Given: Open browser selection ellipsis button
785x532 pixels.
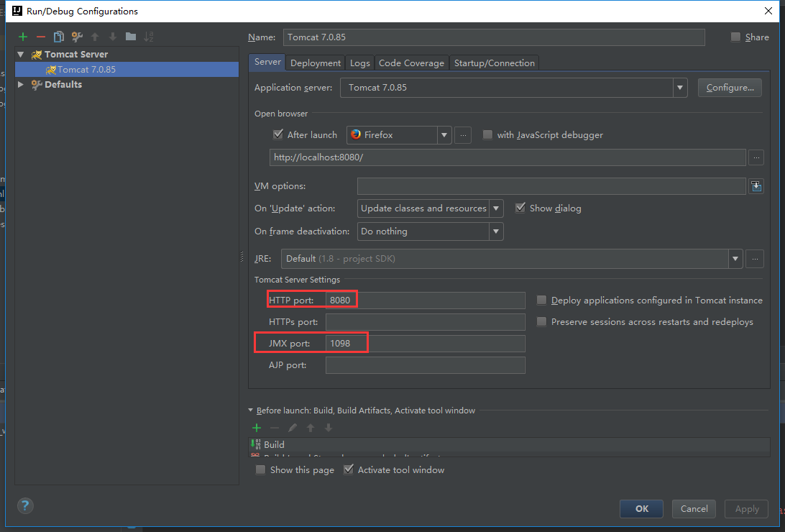Looking at the screenshot, I should coord(463,135).
